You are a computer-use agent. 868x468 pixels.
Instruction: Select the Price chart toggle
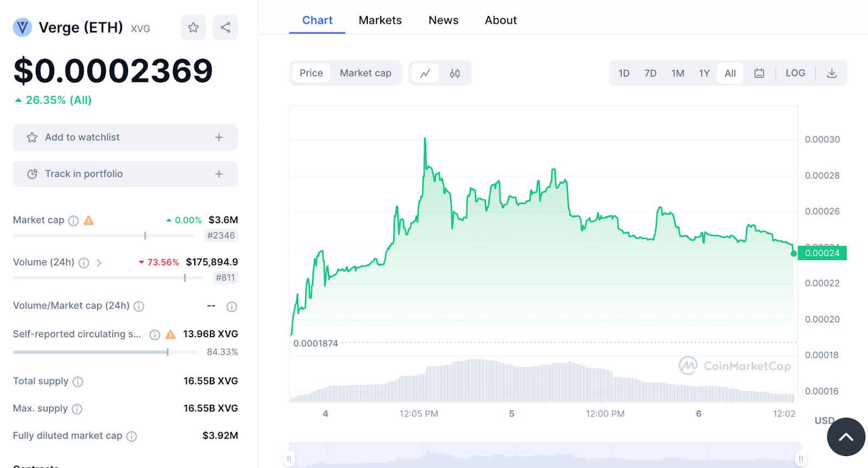[311, 73]
